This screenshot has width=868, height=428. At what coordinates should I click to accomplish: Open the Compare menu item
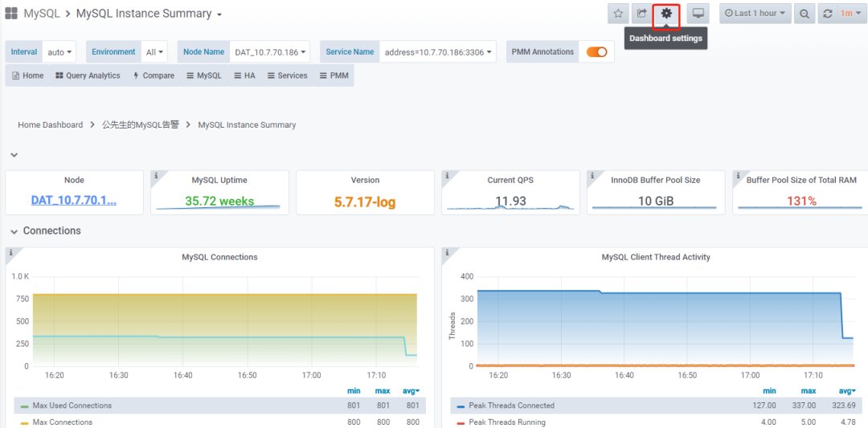(x=154, y=75)
